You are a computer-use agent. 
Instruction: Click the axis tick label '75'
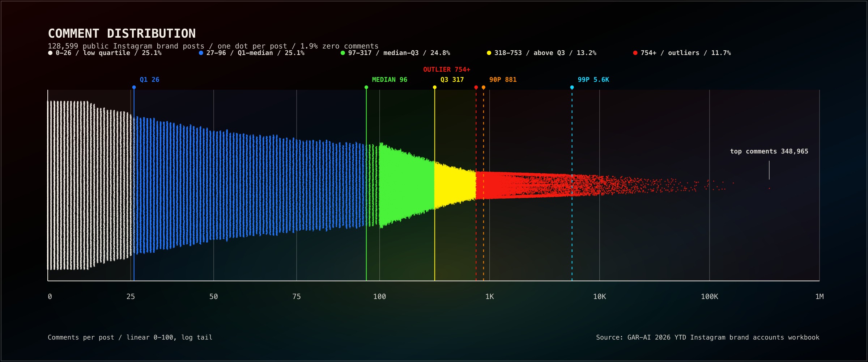tap(297, 297)
